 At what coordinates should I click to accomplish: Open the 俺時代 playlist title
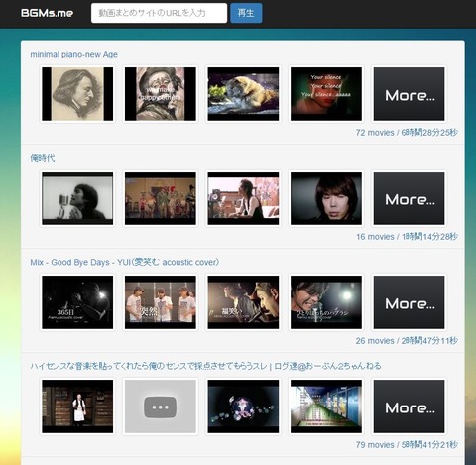tap(43, 158)
